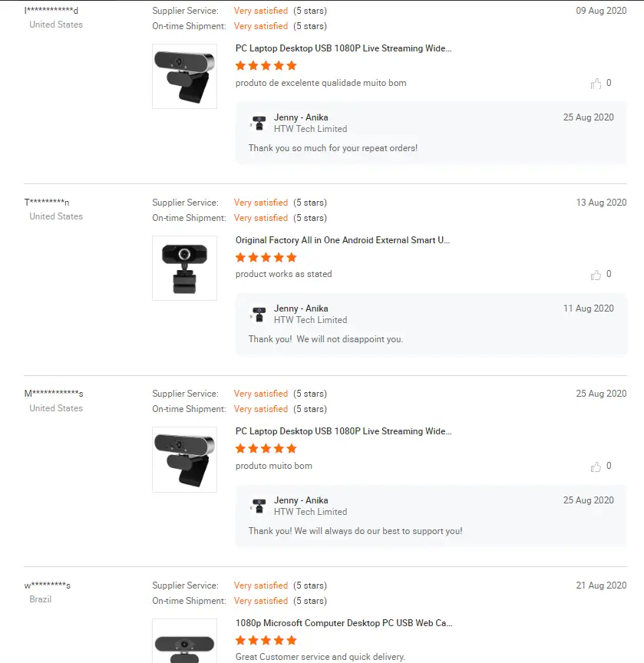Click seller avatar in 25 Aug repeat orders reply

pyautogui.click(x=259, y=123)
